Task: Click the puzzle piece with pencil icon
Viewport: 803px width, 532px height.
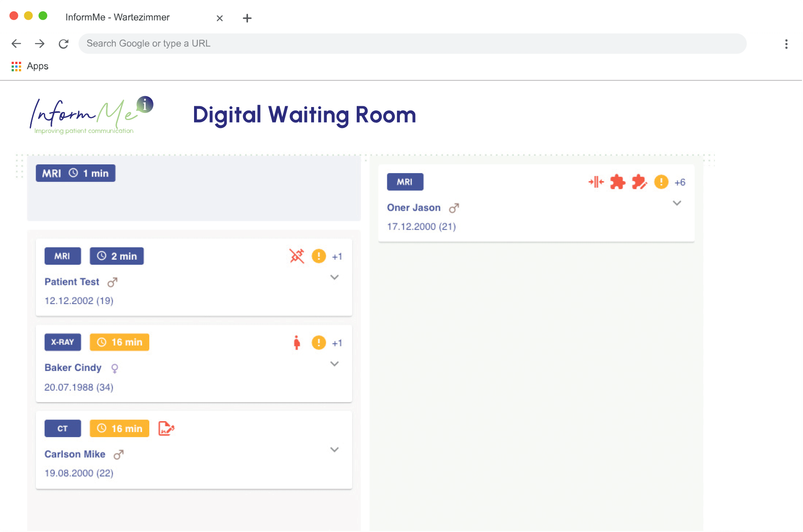Action: click(639, 182)
